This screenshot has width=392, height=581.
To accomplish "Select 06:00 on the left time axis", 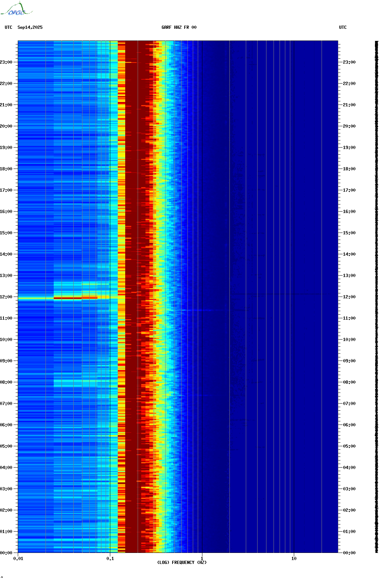I will pyautogui.click(x=6, y=425).
